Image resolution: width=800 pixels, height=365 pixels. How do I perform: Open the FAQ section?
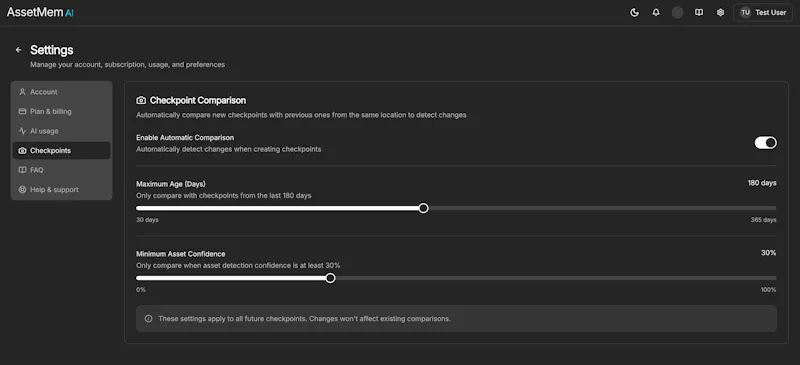point(61,170)
